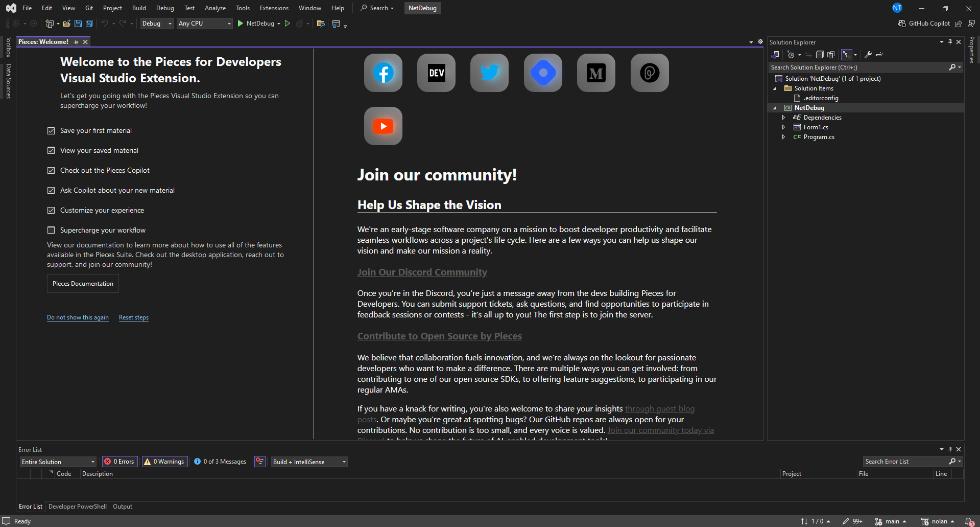980x527 pixels.
Task: Open the 'main' branch selector in status bar
Action: [x=891, y=521]
